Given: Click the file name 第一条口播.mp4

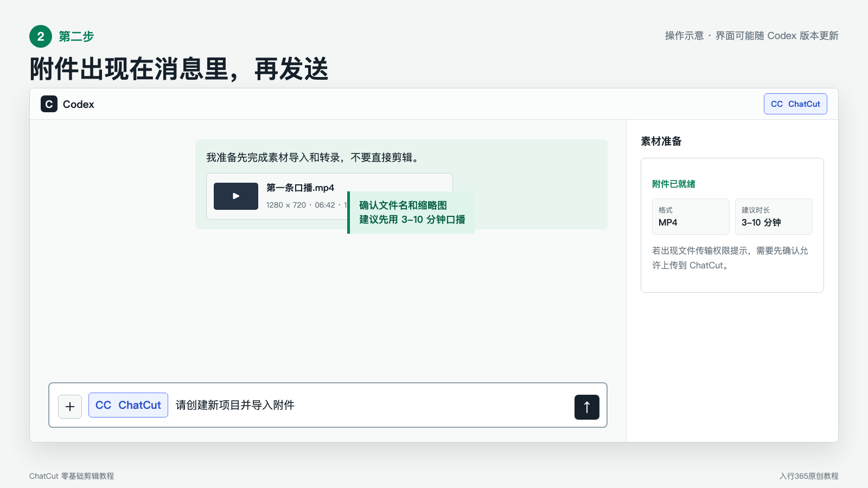Looking at the screenshot, I should [300, 188].
